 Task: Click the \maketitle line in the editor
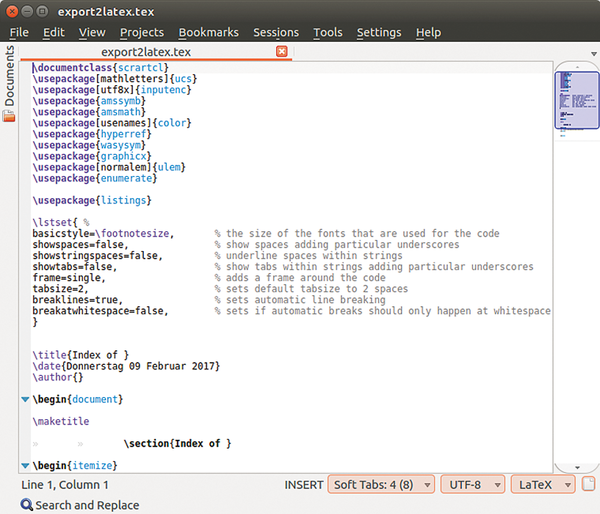61,421
